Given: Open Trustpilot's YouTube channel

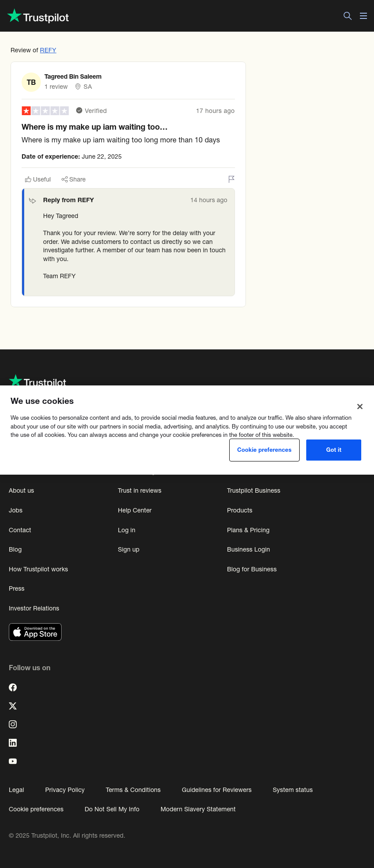Looking at the screenshot, I should pos(13,761).
